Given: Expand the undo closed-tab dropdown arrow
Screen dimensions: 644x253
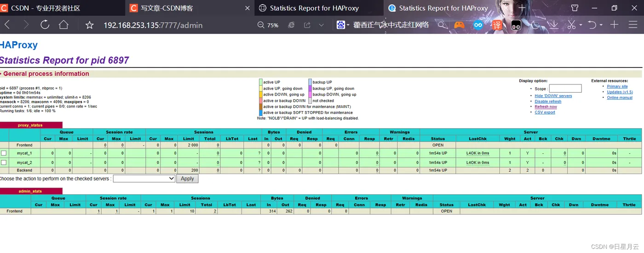Looking at the screenshot, I should 601,25.
